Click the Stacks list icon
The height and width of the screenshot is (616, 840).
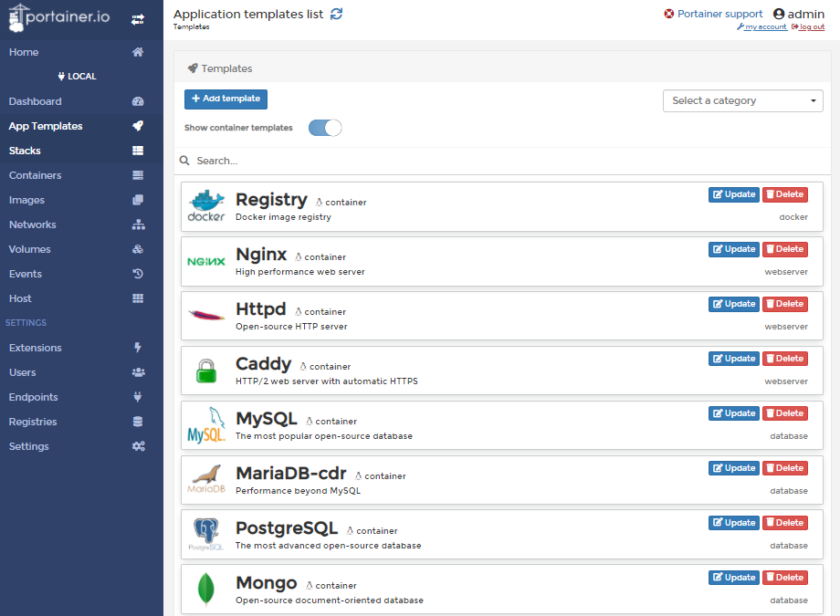coord(138,151)
